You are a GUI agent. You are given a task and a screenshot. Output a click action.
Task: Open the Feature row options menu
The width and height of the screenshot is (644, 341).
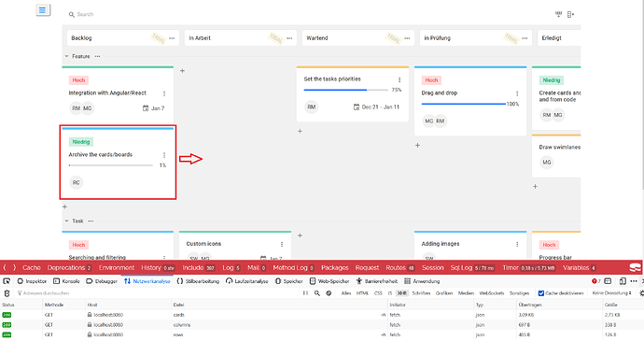(x=97, y=56)
